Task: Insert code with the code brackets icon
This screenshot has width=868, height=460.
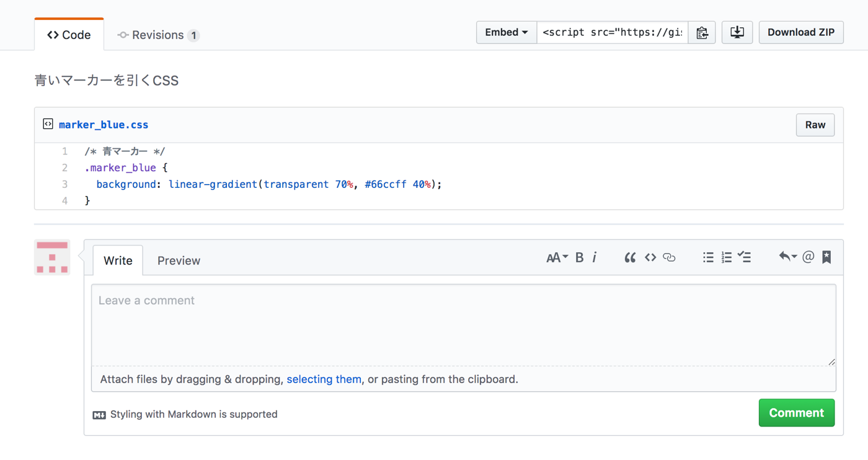Action: 650,257
